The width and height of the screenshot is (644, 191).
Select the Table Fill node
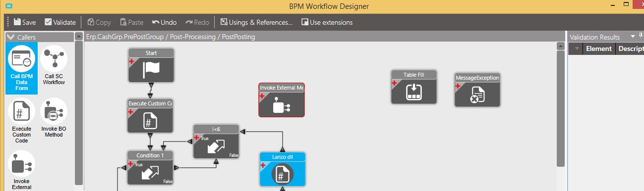pos(413,87)
